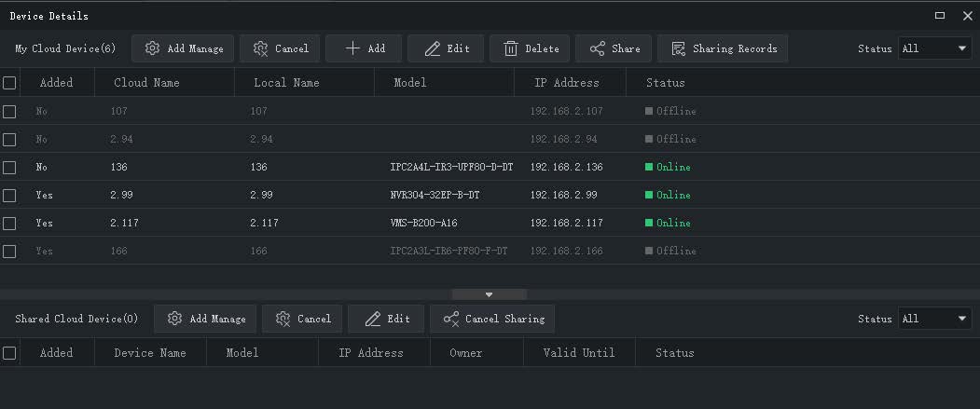This screenshot has height=409, width=980.
Task: Click Cancel gear icon in Shared Cloud Device toolbar
Action: (x=283, y=319)
